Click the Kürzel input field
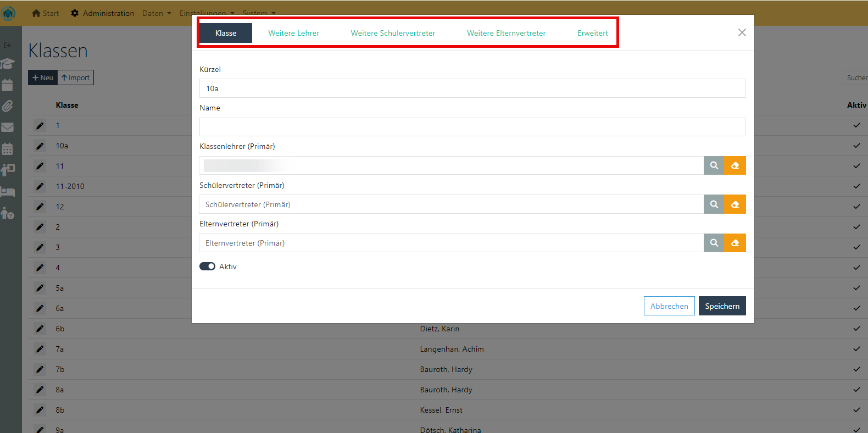The width and height of the screenshot is (868, 433). point(472,88)
